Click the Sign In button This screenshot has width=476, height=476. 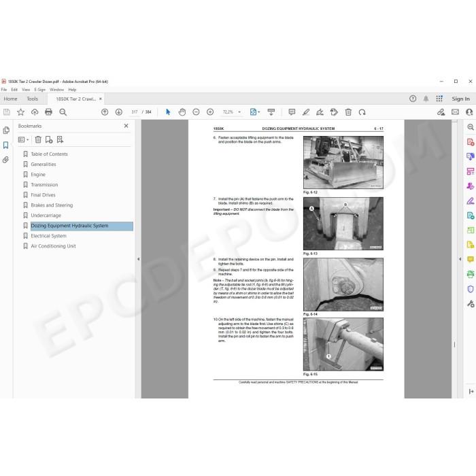[460, 99]
